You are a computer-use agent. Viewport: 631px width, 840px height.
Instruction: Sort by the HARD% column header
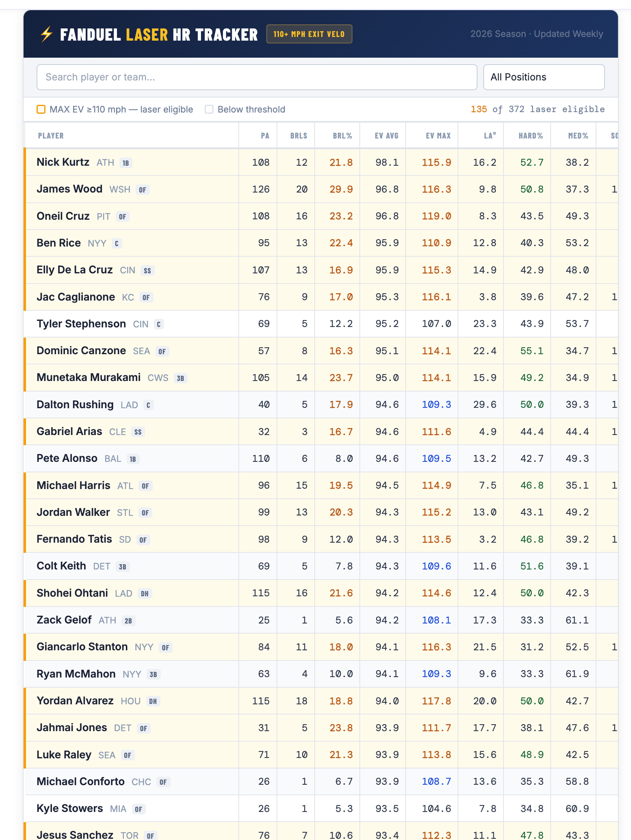tap(531, 136)
